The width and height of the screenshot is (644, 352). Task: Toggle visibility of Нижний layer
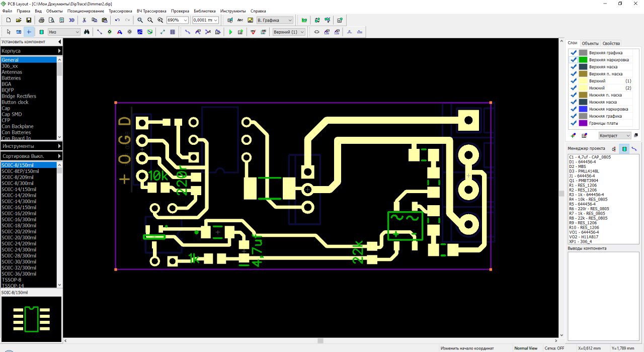573,87
